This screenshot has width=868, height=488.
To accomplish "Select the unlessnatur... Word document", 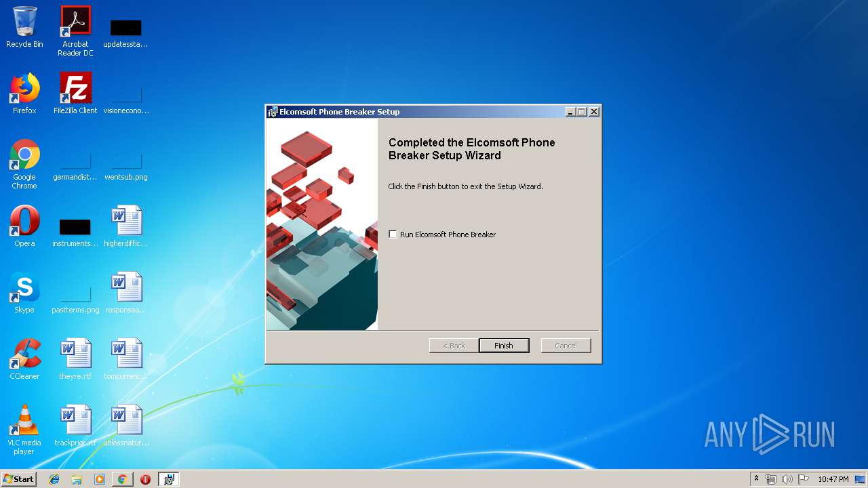I will tap(125, 426).
